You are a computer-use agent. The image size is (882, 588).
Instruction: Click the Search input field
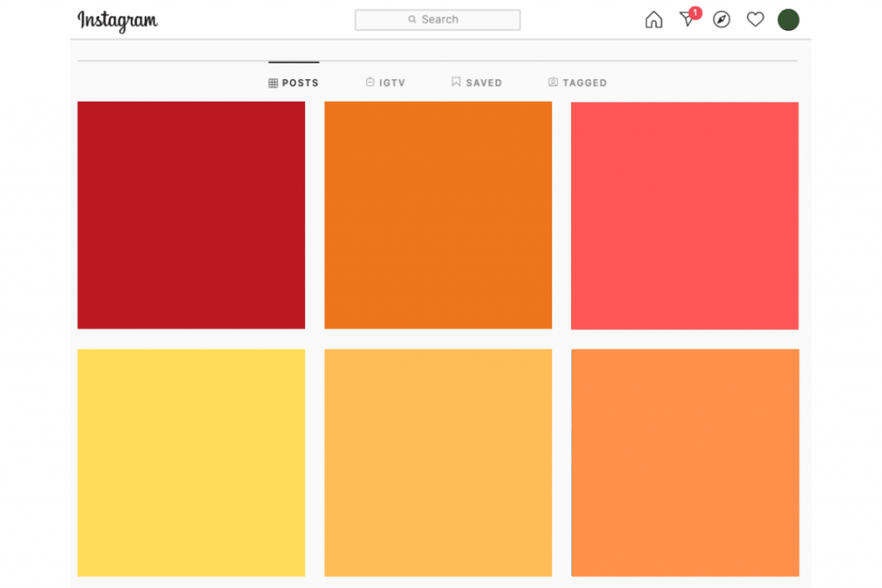coord(438,20)
